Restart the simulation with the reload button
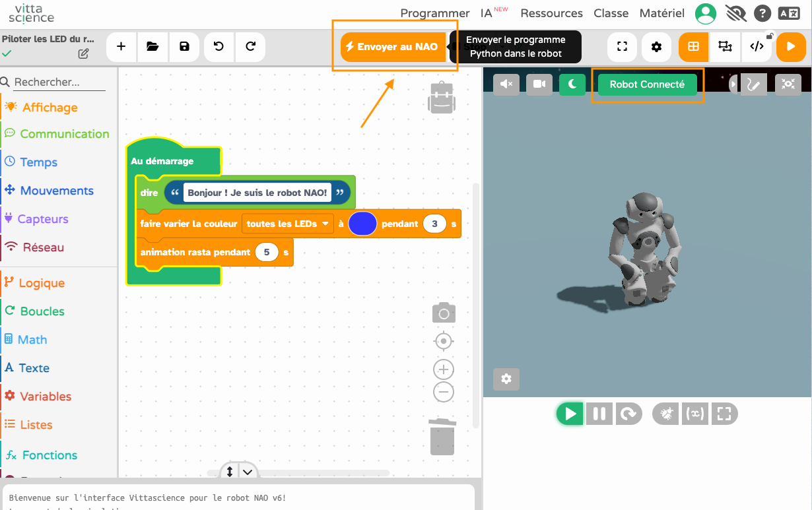812x510 pixels. point(628,414)
